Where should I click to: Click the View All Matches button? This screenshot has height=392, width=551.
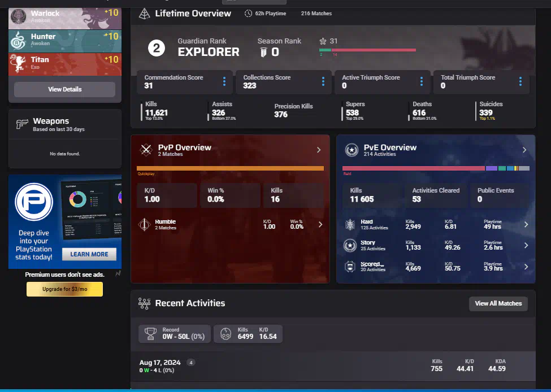(498, 303)
